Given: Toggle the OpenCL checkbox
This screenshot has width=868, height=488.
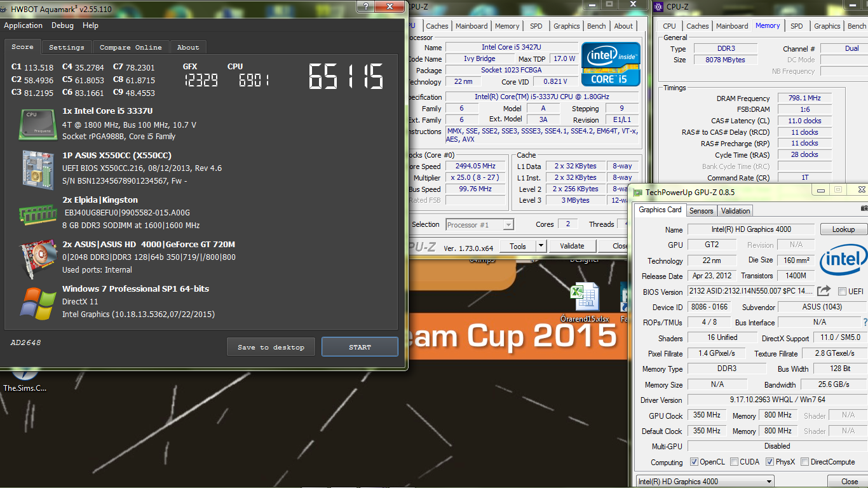Looking at the screenshot, I should (x=694, y=462).
